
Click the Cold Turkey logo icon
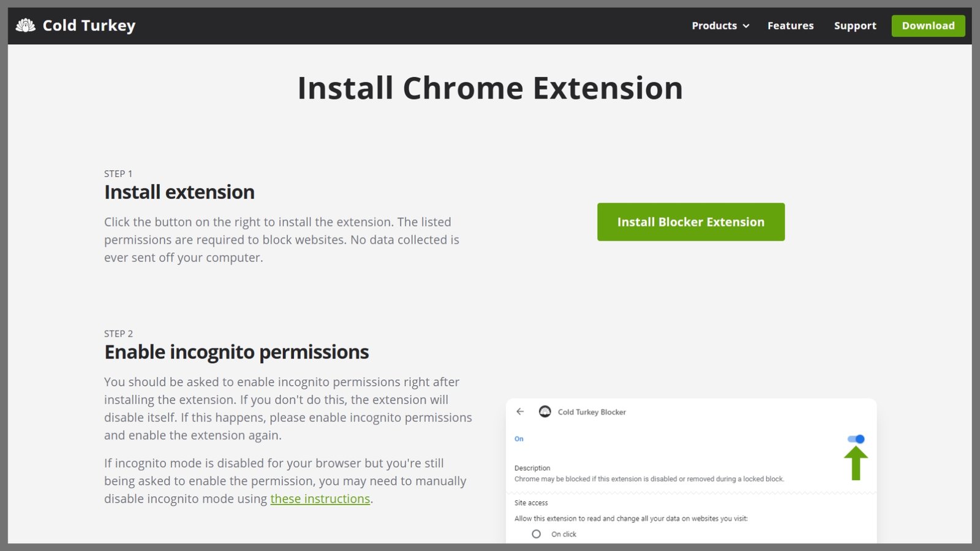pos(26,25)
